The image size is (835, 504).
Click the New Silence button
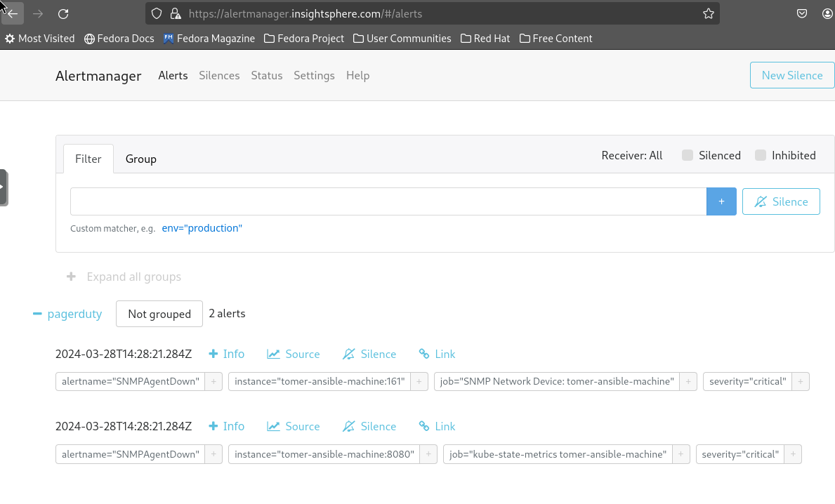tap(792, 75)
